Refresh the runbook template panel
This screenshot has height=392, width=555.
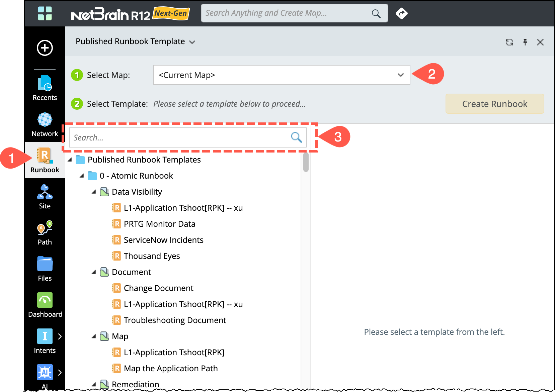[x=509, y=42]
